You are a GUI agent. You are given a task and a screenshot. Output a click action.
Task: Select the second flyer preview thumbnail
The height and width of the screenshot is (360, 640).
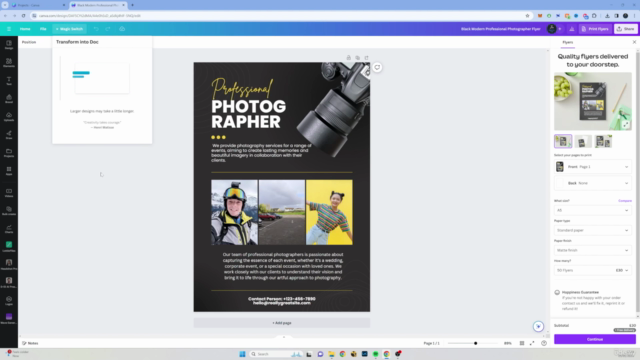pyautogui.click(x=583, y=141)
